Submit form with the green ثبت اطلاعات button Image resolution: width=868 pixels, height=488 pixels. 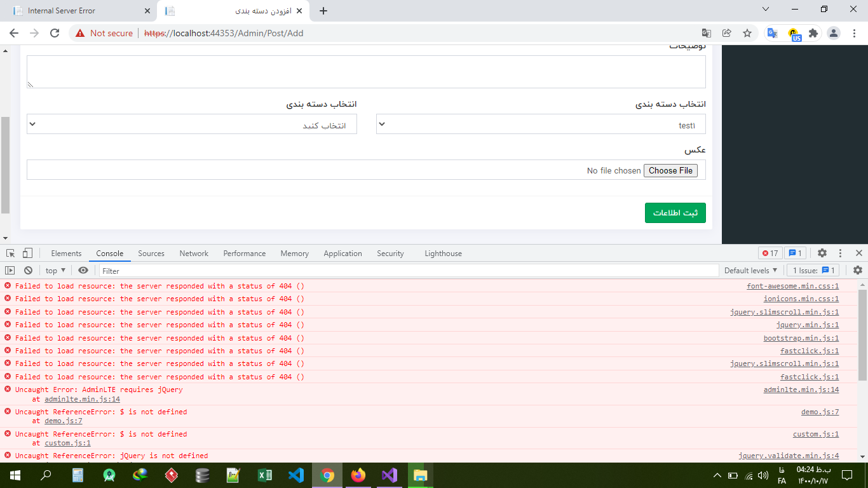(x=675, y=213)
